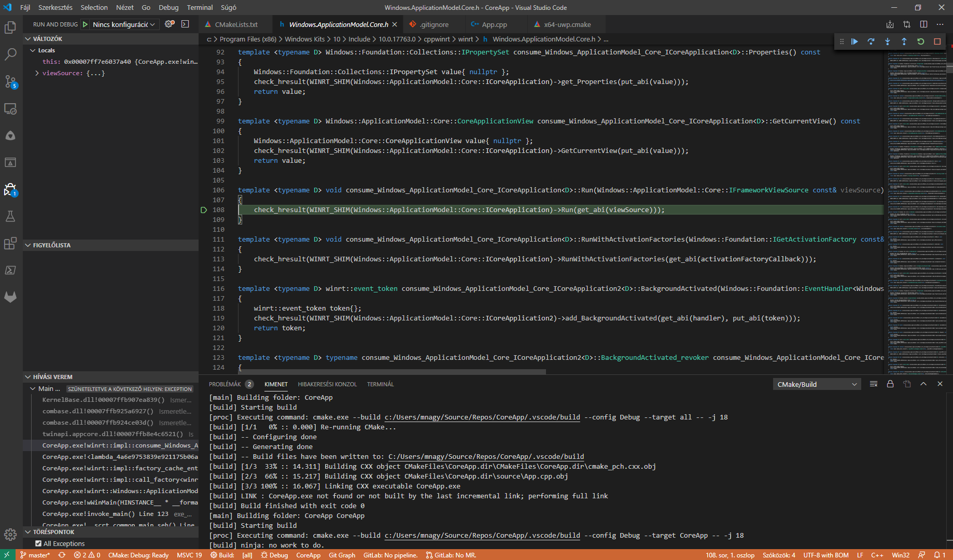The height and width of the screenshot is (560, 953).
Task: Click the Include breadcrumb segment
Action: (x=359, y=39)
